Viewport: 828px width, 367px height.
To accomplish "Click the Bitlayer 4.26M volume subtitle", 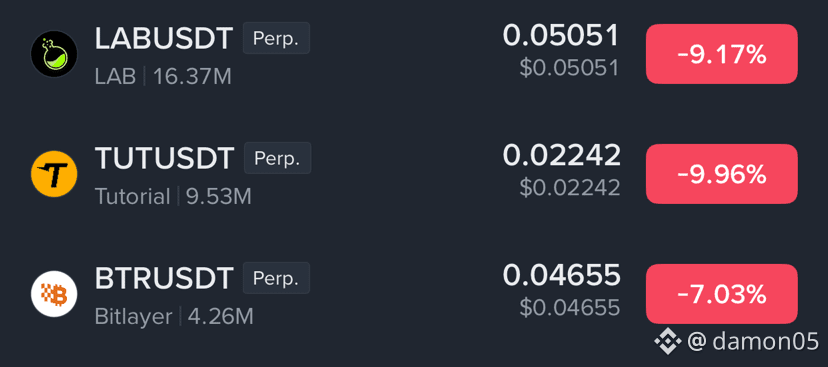I will (x=174, y=317).
